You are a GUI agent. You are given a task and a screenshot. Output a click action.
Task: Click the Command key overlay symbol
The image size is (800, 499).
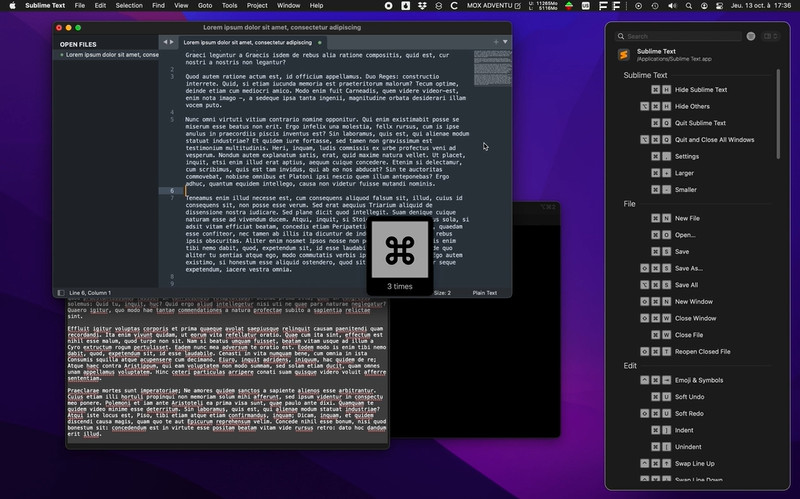[x=400, y=250]
